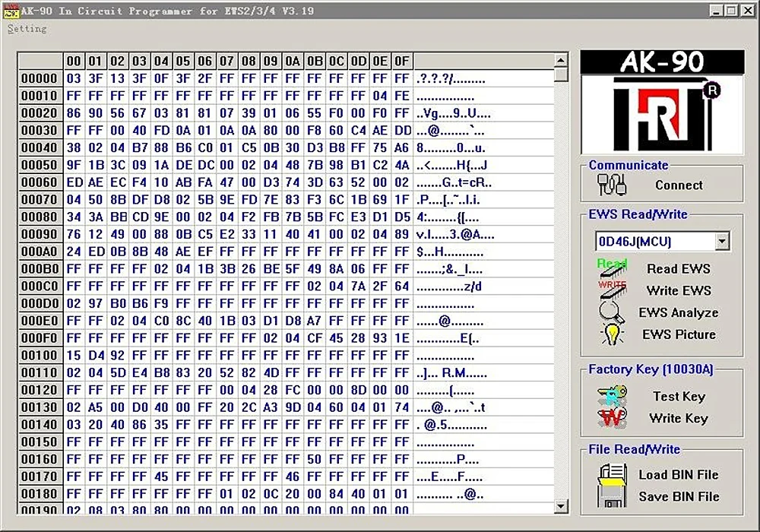The width and height of the screenshot is (760, 532).
Task: Click byte A5 in row 00130
Action: pyautogui.click(x=96, y=407)
